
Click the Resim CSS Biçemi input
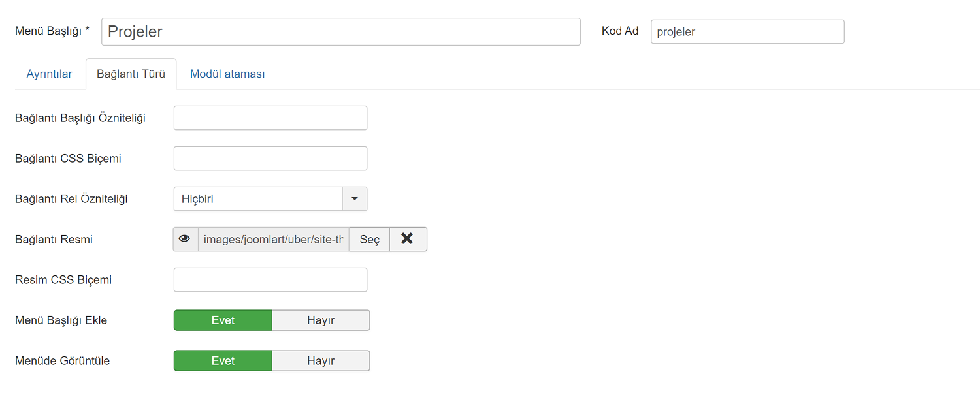270,280
